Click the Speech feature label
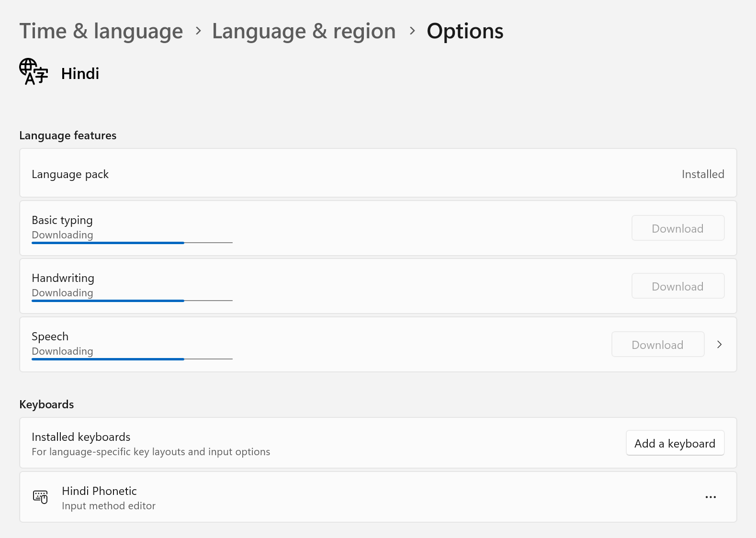Viewport: 756px width, 538px height. pos(50,336)
